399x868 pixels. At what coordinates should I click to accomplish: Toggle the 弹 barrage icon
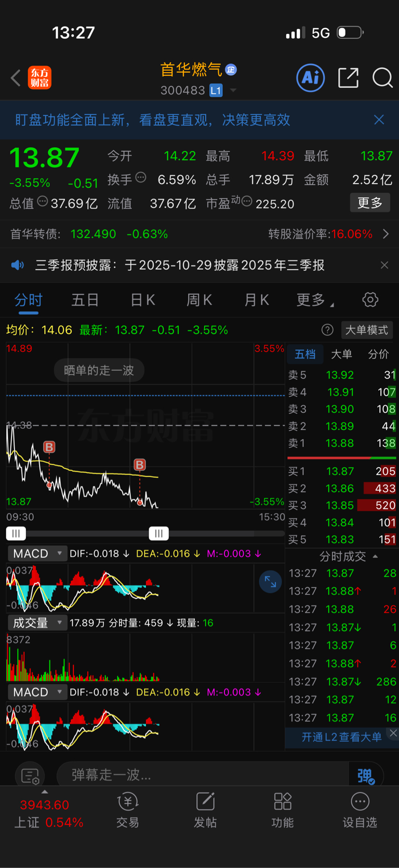tap(366, 776)
